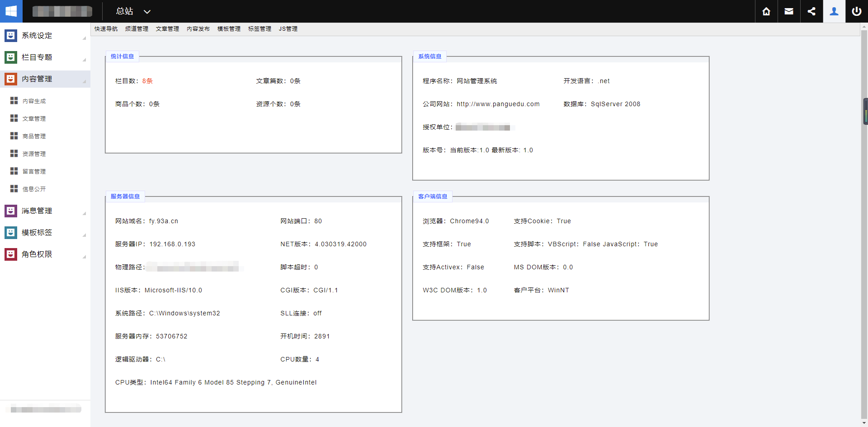Screen dimensions: 868x427
Task: Expand the 角色权限 menu section
Action: pyautogui.click(x=45, y=254)
